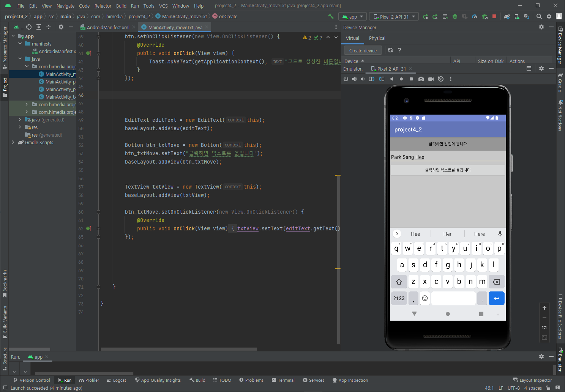Click the Debug app bug icon
Viewport: 565px width, 392px height.
455,17
